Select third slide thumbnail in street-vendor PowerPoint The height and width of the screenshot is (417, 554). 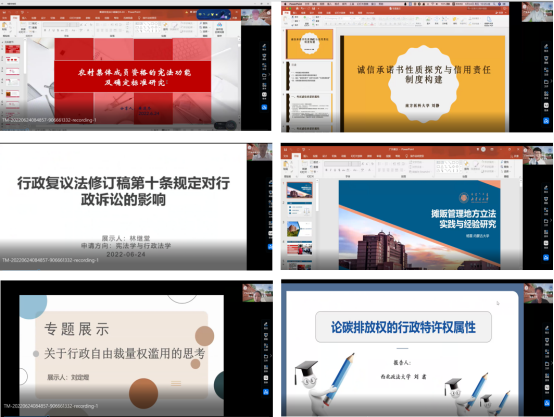point(299,229)
